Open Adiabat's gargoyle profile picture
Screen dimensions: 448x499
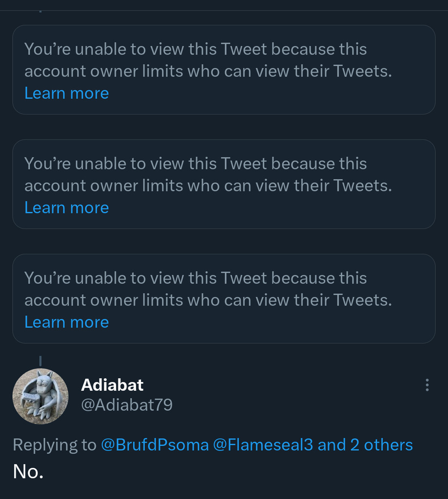40,396
